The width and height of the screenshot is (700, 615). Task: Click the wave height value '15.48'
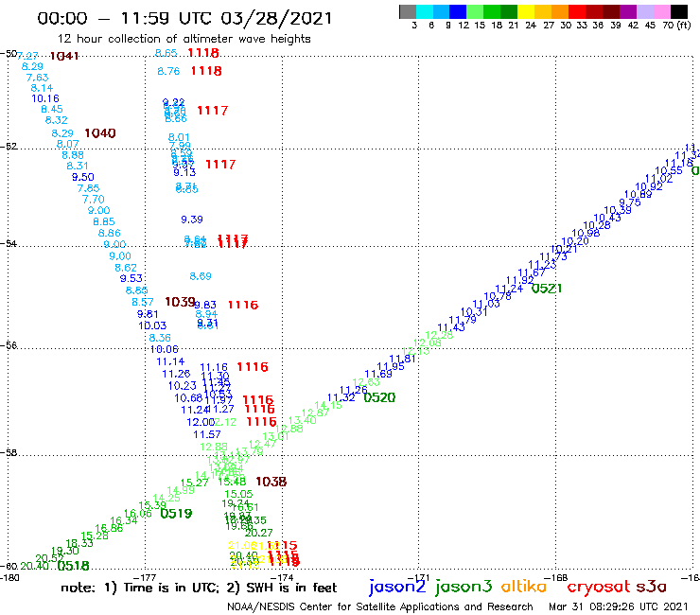click(x=232, y=482)
